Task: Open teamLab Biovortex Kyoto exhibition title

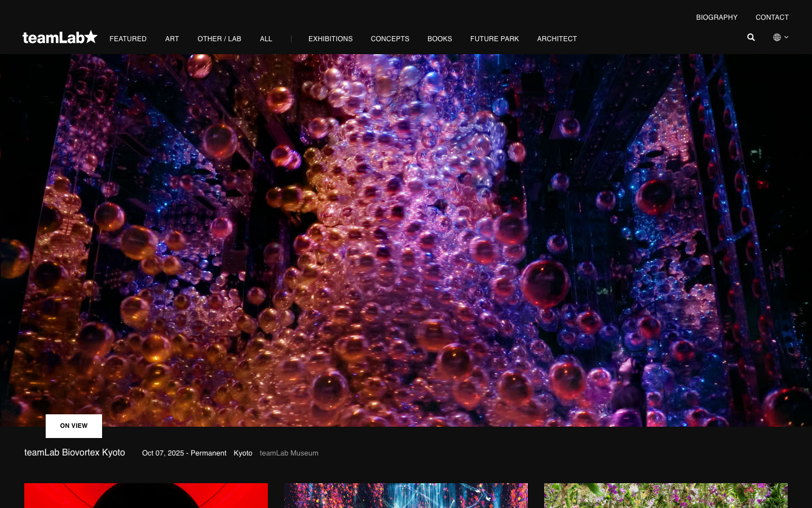Action: 74,453
